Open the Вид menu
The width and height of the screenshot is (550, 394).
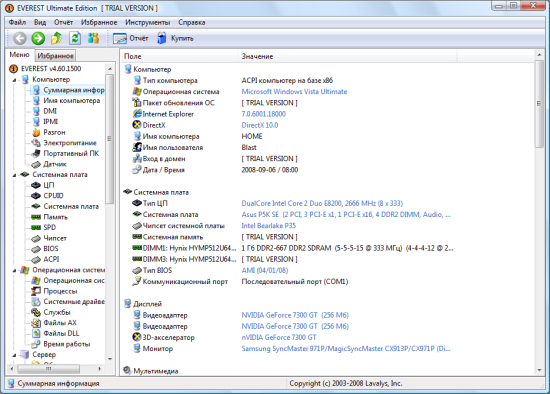40,22
